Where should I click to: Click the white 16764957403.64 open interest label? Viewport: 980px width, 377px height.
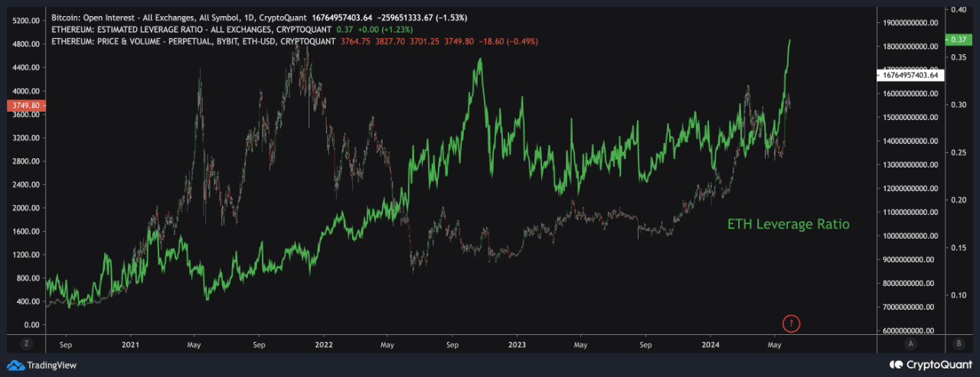coord(910,76)
